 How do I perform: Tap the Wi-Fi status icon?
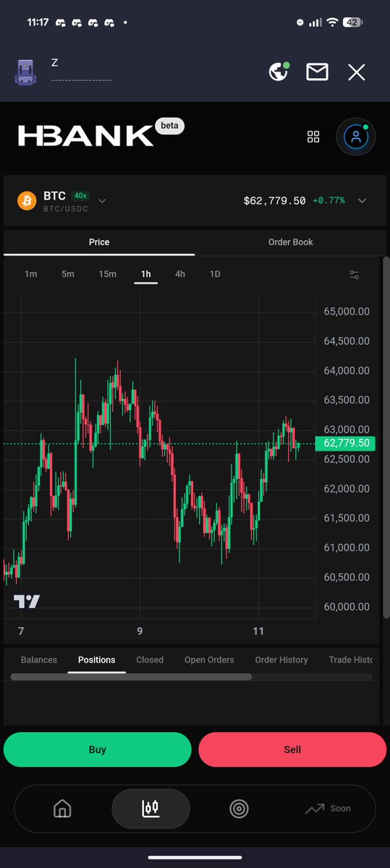[332, 22]
